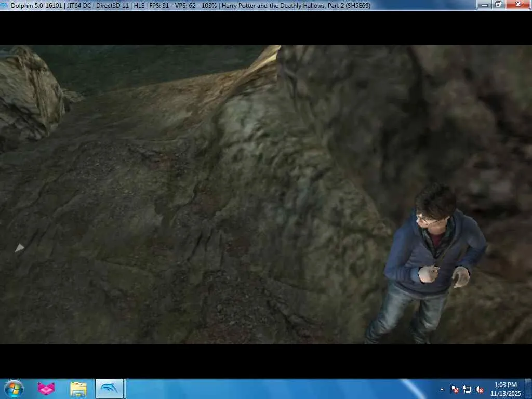Viewport: 532px width, 399px height.
Task: Open File Explorer from the taskbar
Action: point(78,389)
